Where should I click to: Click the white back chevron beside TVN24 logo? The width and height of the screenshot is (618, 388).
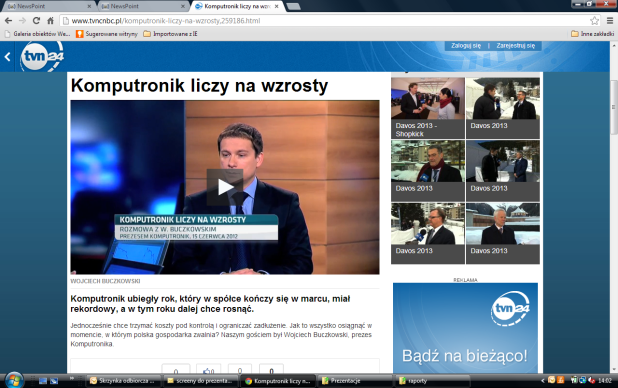(x=7, y=57)
